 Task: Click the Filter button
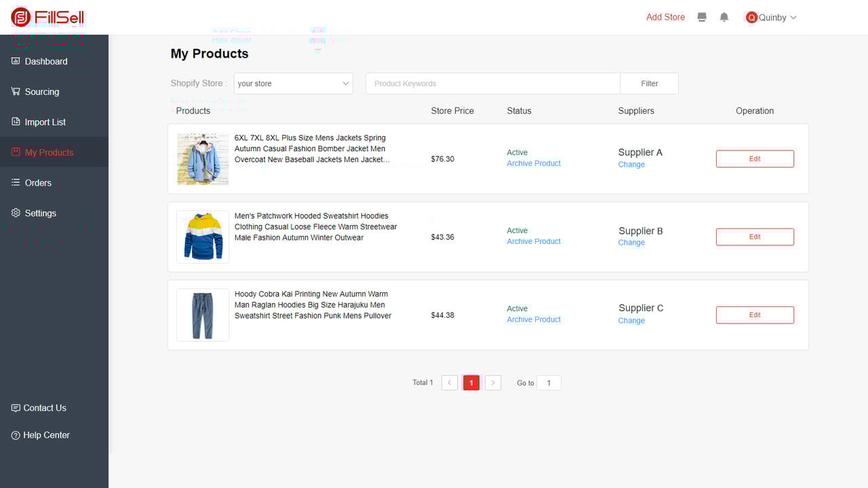(x=650, y=83)
